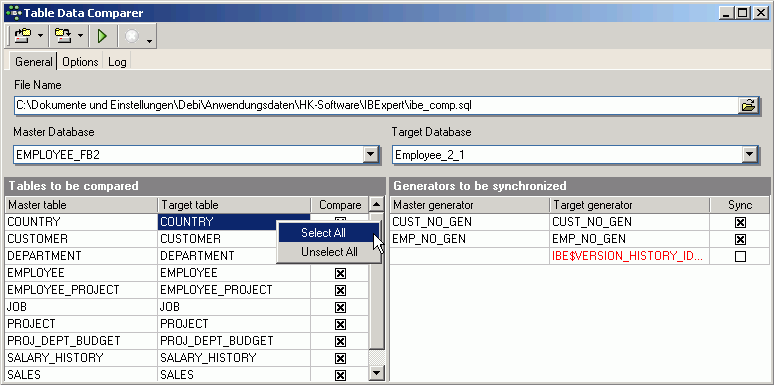
Task: Select CUSTOMER in Master table column
Action: point(81,239)
